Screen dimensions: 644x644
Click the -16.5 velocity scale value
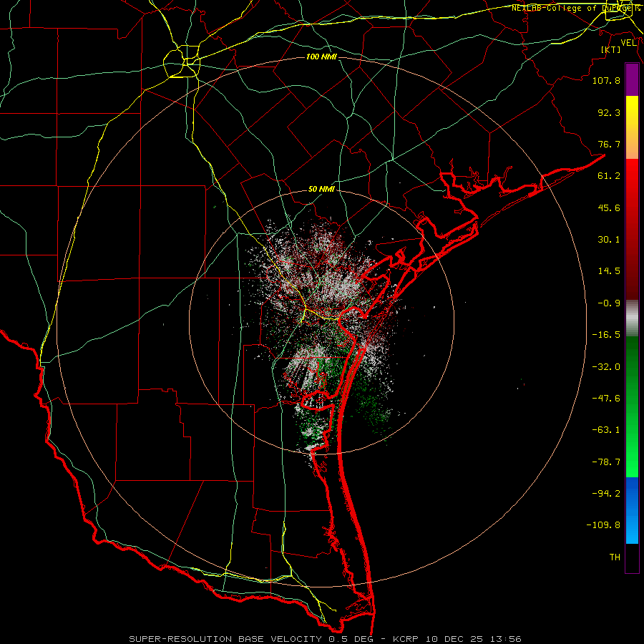tap(606, 335)
